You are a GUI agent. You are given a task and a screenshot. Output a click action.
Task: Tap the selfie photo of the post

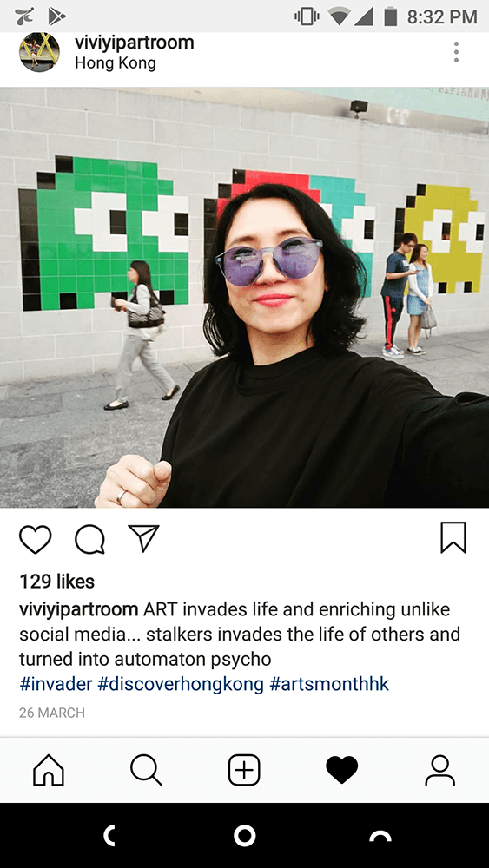(244, 297)
